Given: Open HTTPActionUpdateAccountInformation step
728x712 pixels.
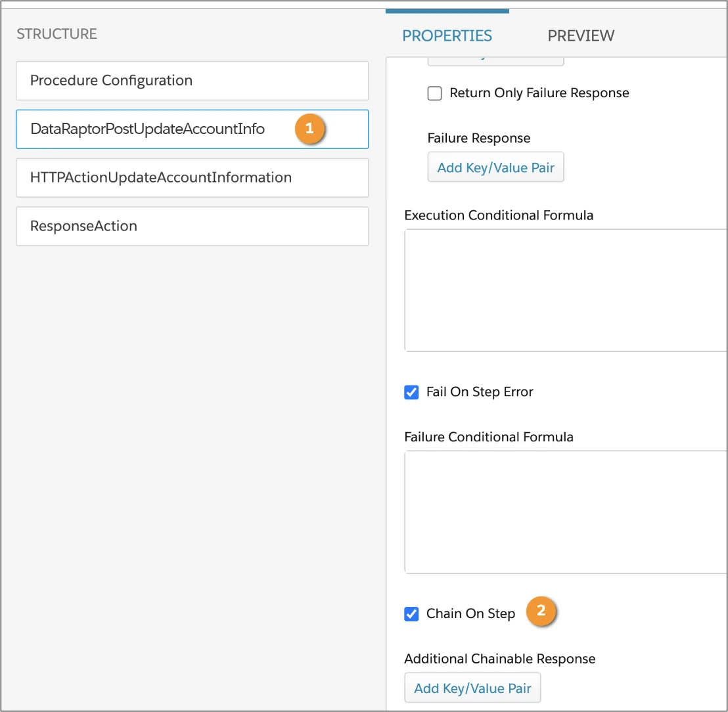Looking at the screenshot, I should pos(193,178).
